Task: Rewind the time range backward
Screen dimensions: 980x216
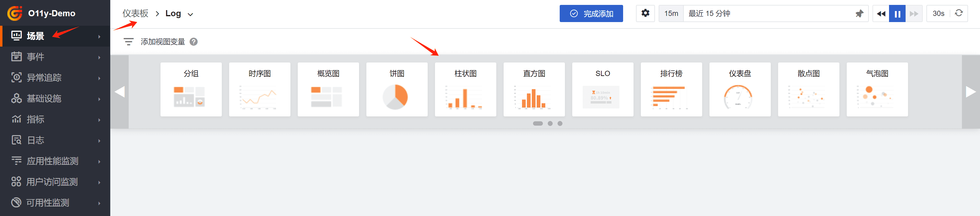Action: click(x=881, y=14)
